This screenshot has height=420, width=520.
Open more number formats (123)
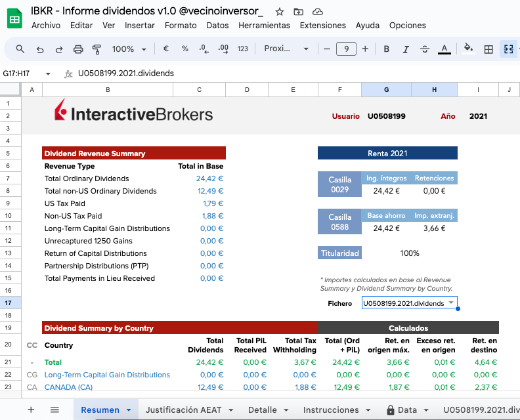coord(243,49)
